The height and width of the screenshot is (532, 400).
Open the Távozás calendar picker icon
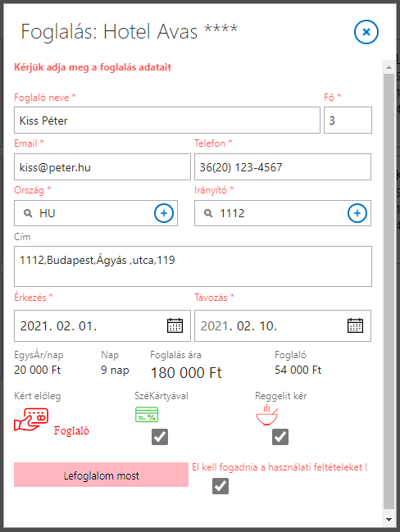tap(355, 325)
